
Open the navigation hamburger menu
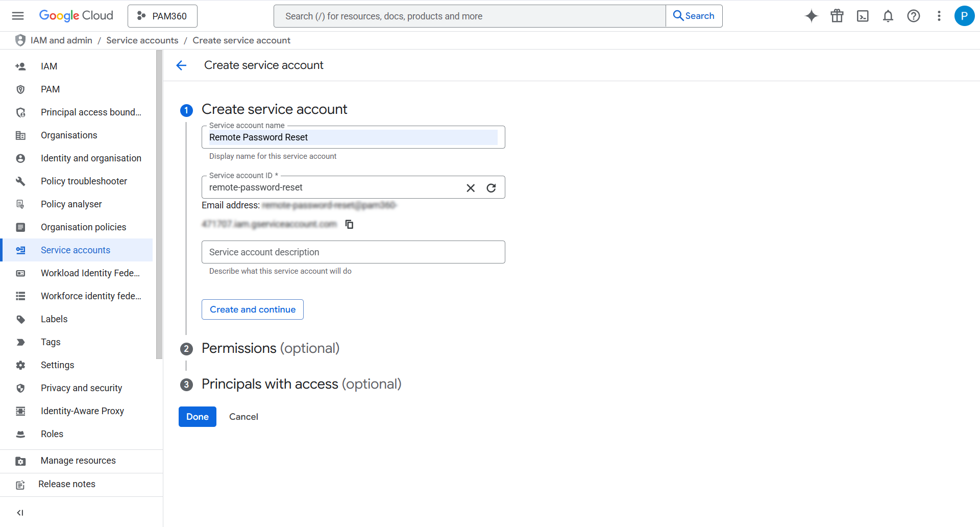pyautogui.click(x=17, y=15)
